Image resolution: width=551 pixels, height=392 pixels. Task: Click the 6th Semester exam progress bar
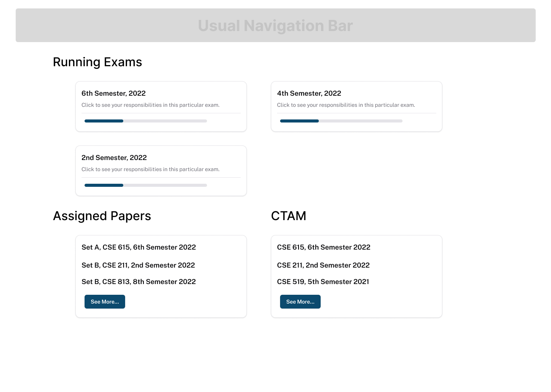point(145,121)
